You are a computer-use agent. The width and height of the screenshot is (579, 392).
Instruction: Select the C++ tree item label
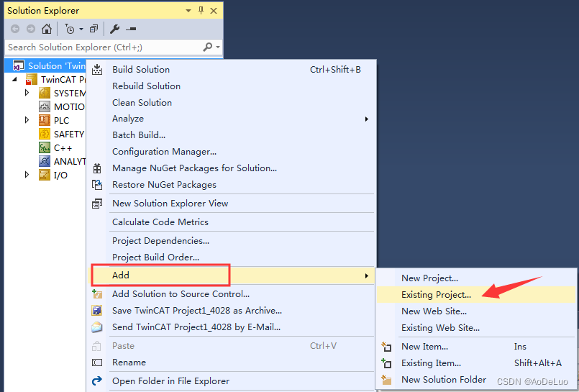63,148
